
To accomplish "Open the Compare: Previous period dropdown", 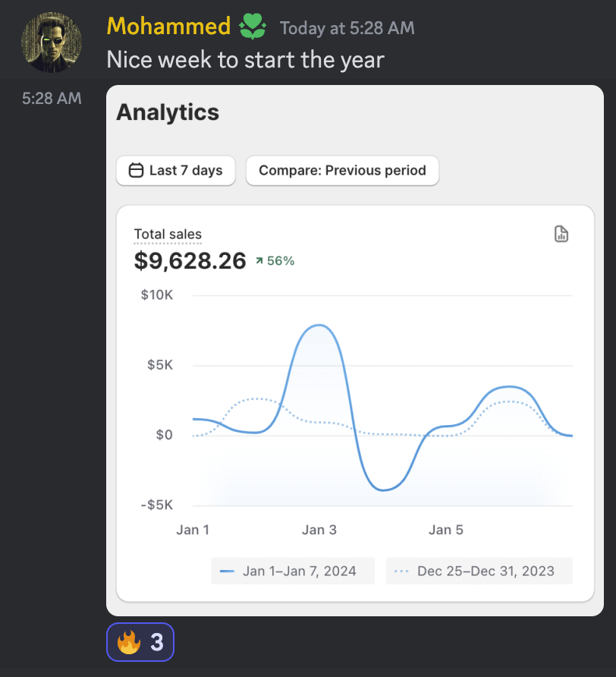I will (x=342, y=171).
